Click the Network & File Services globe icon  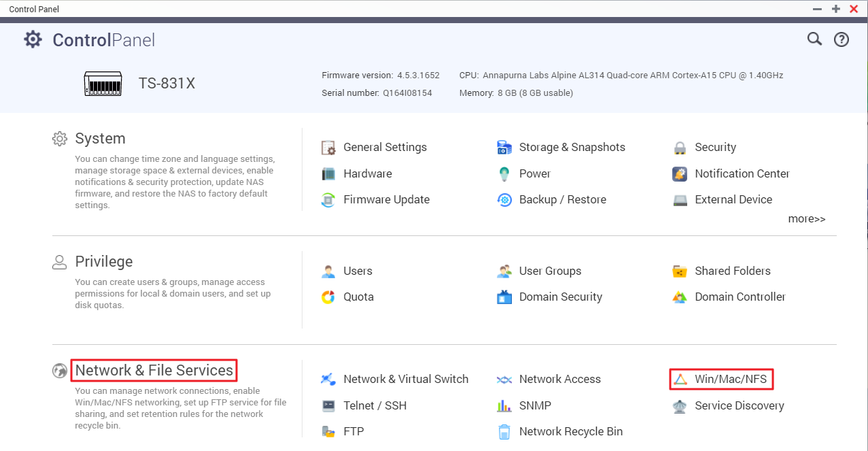tap(60, 371)
